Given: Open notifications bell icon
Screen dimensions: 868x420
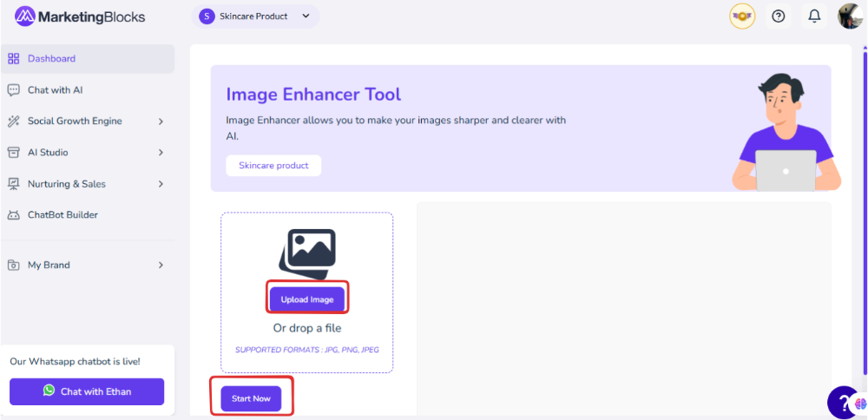Looking at the screenshot, I should [x=814, y=16].
